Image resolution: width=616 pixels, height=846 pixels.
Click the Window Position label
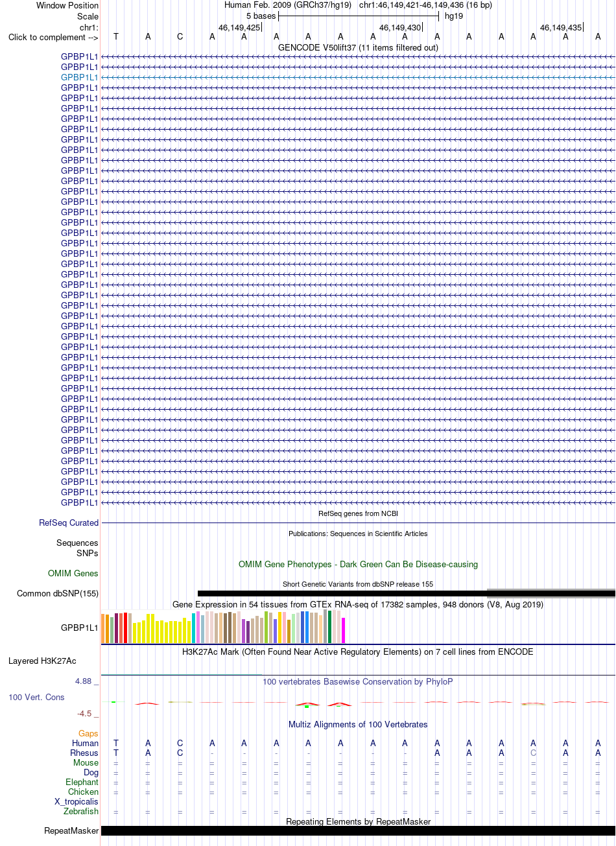tap(67, 5)
